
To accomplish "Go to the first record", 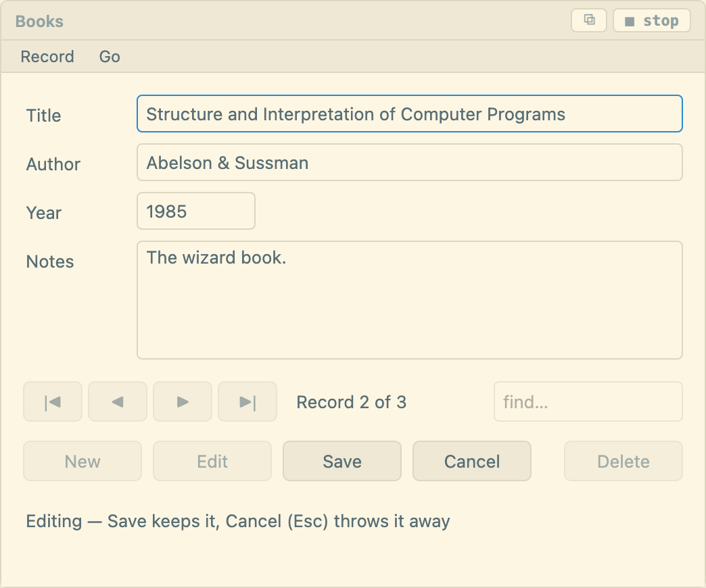I will tap(53, 401).
